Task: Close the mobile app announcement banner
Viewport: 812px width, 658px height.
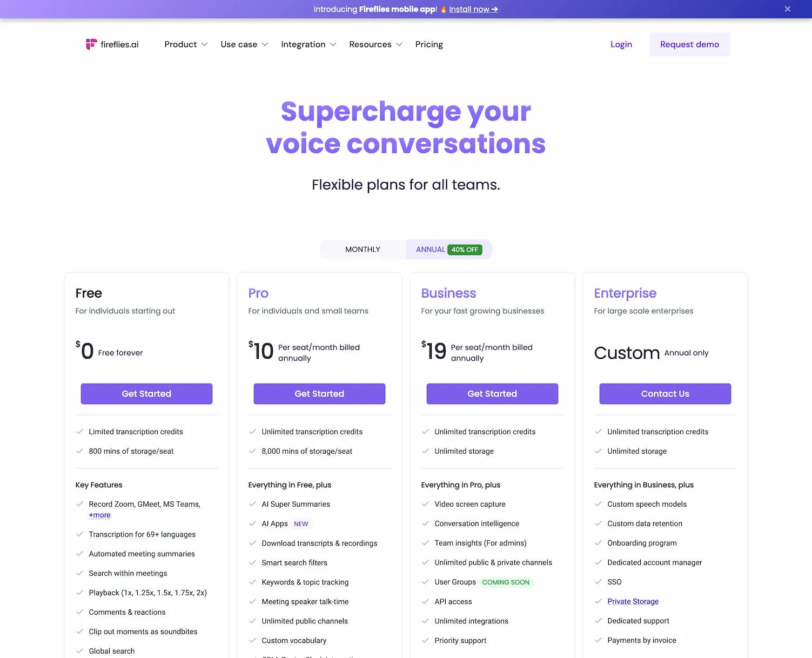Action: (788, 9)
